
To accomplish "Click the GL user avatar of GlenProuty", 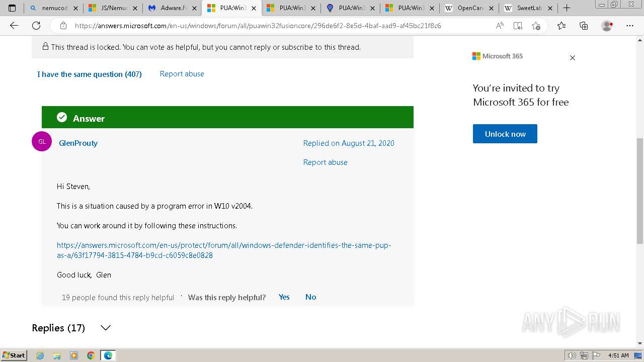I will coord(42,141).
